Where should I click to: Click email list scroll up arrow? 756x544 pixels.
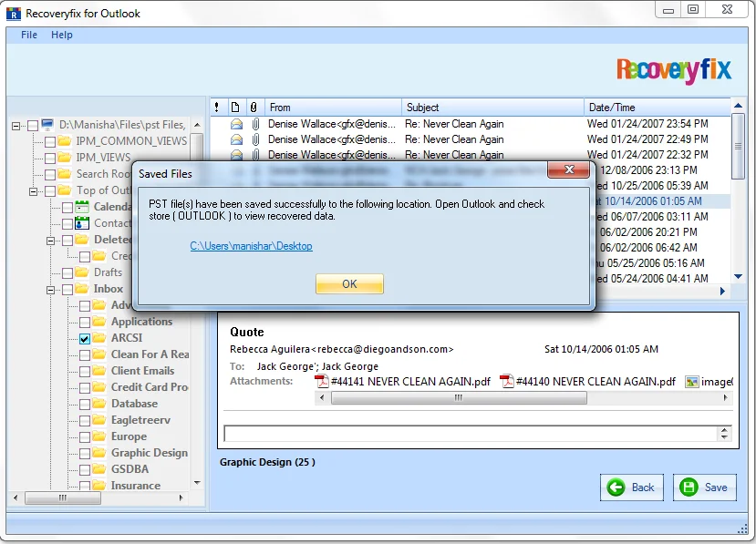point(738,105)
